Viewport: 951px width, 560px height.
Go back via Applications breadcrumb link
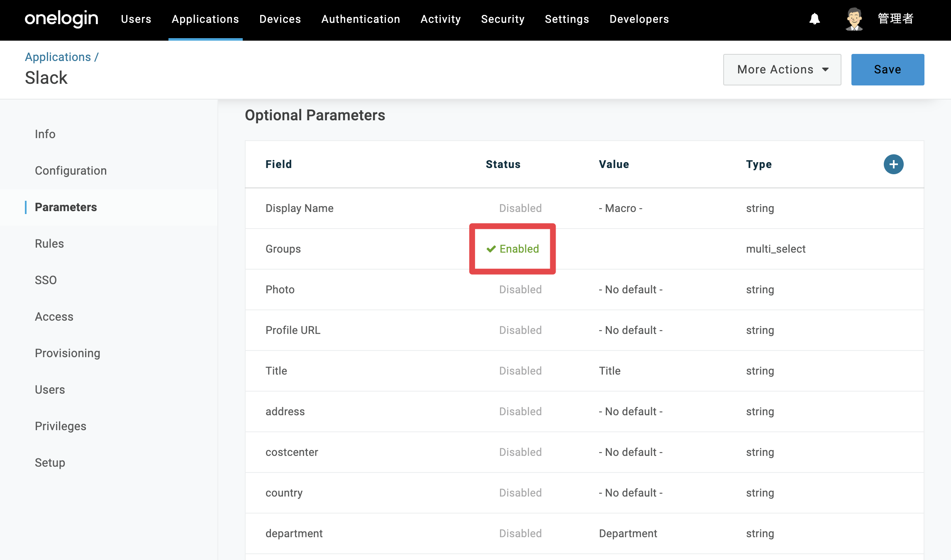pos(58,57)
